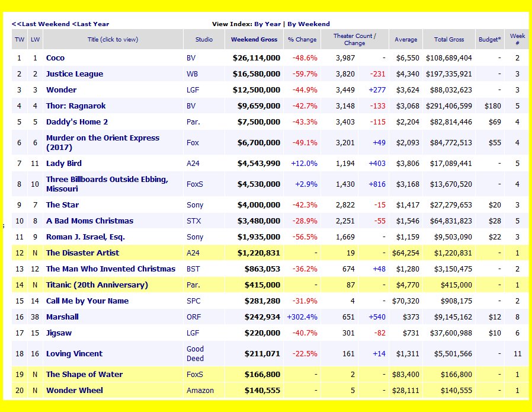Open the Loving Vincent movie page
Image resolution: width=532 pixels, height=412 pixels.
pyautogui.click(x=74, y=354)
